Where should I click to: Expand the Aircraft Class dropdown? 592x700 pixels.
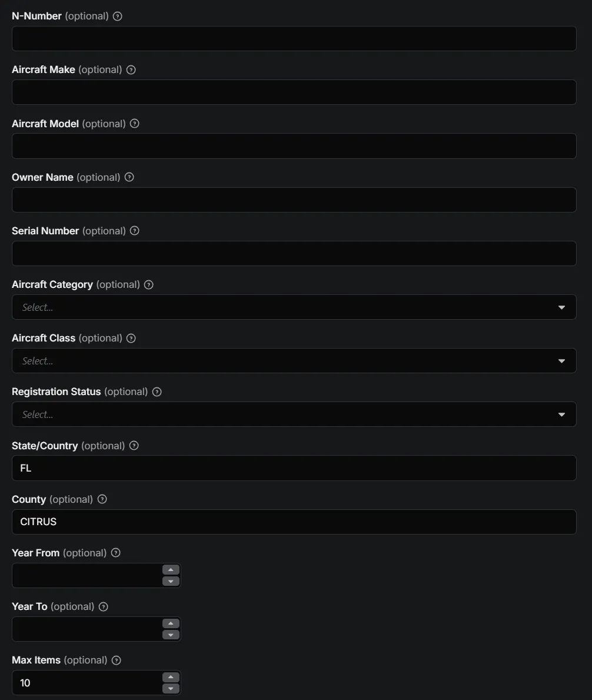tap(294, 361)
